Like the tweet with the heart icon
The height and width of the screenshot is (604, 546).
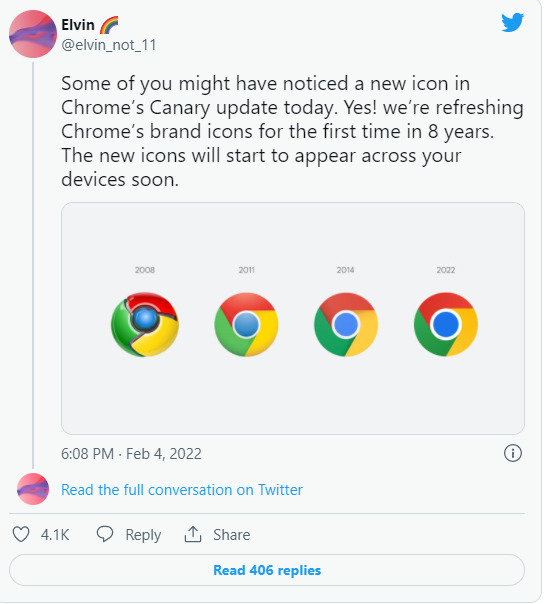click(x=21, y=534)
